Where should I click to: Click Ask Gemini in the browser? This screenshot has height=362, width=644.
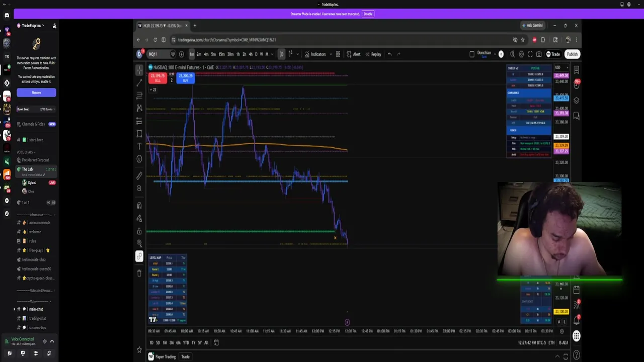(x=532, y=26)
